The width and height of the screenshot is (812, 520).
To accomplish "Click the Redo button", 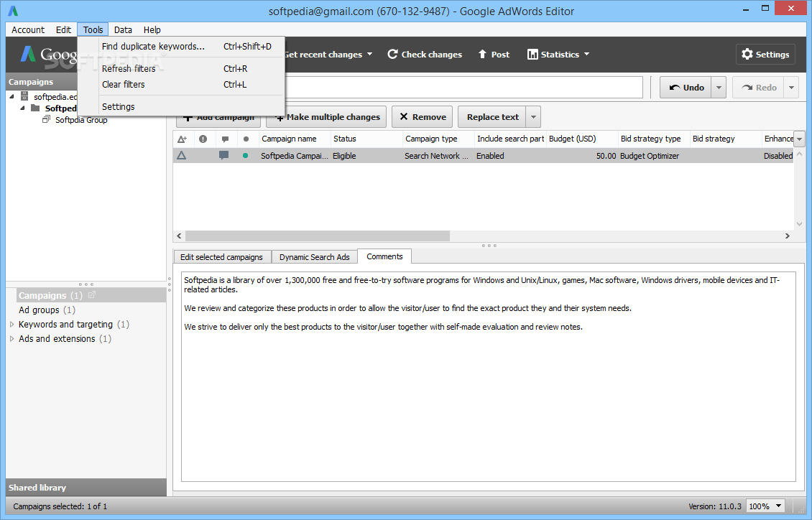I will tap(758, 88).
